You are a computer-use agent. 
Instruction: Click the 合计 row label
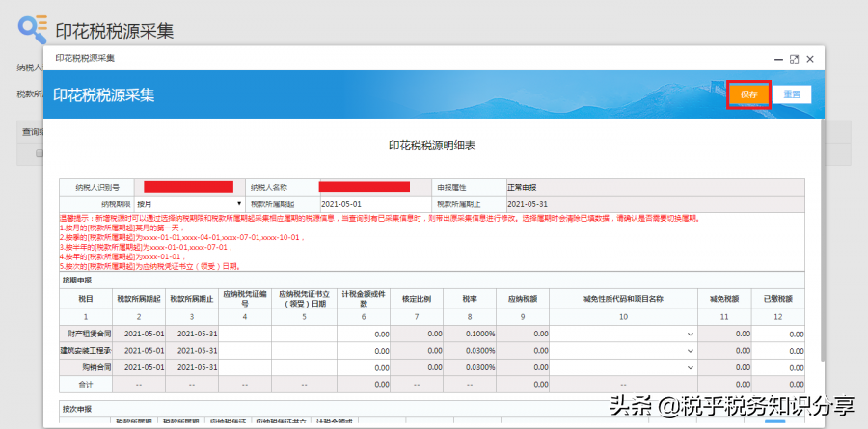coord(86,384)
